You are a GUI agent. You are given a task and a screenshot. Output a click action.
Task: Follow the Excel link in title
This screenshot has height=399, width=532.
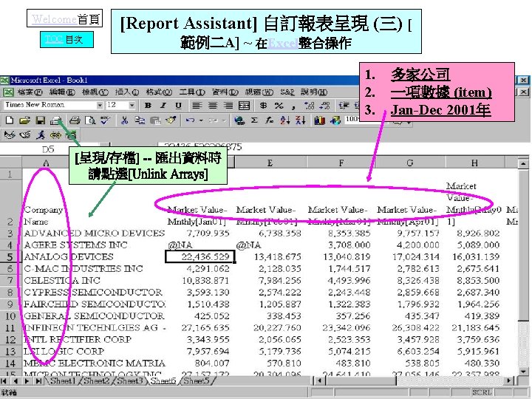point(283,44)
